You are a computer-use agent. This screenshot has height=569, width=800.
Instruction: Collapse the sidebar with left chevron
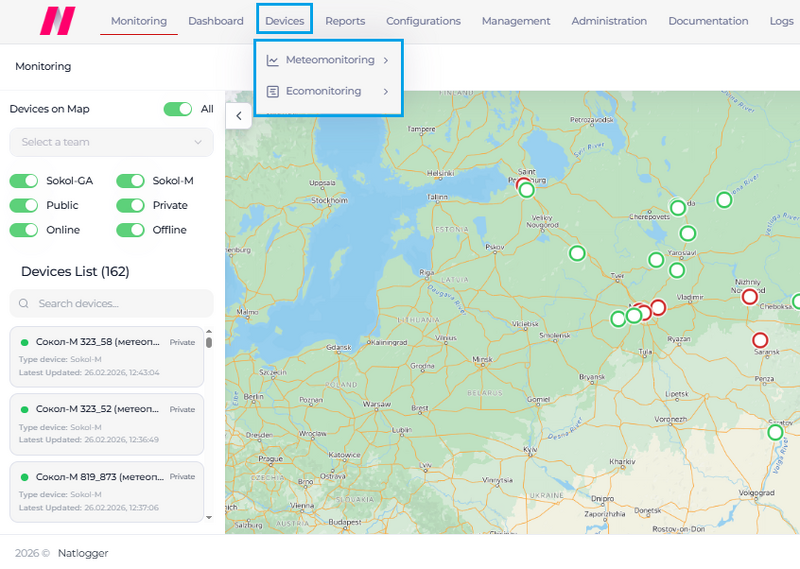point(239,116)
